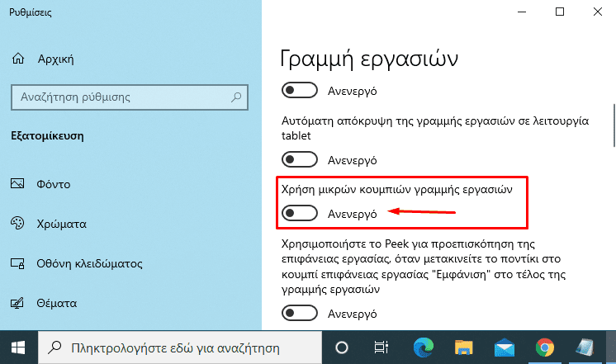Minimize the Ρυθμίσεις window

coord(522,12)
